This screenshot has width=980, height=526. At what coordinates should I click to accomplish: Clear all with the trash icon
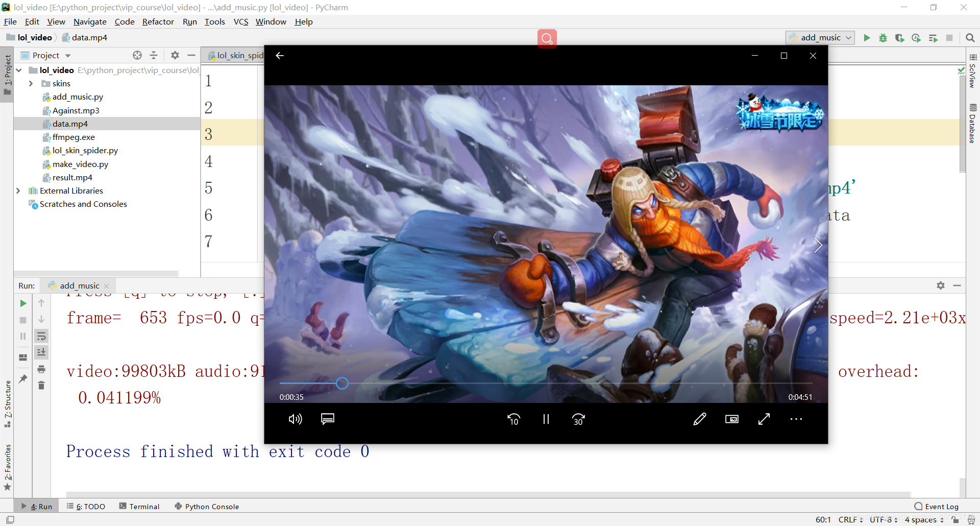(x=41, y=386)
